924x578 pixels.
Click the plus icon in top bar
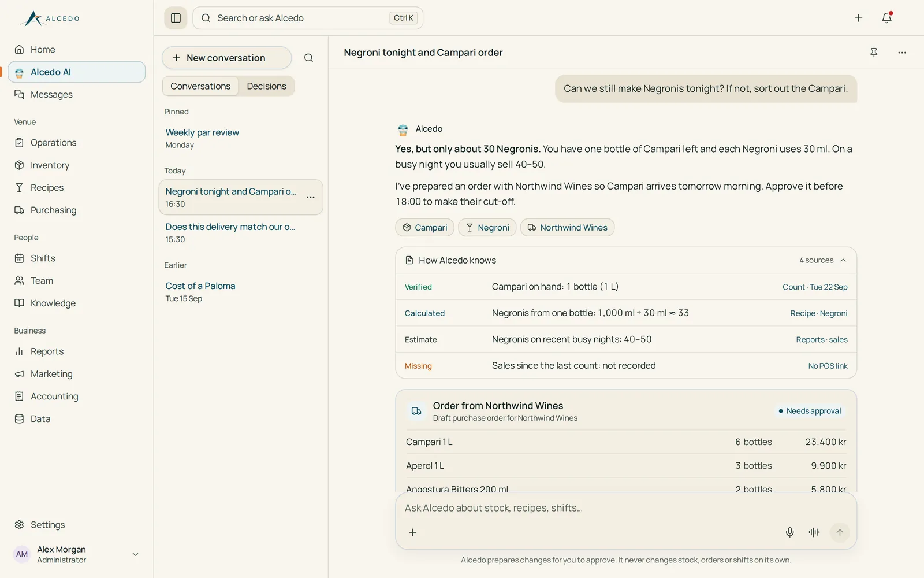[x=858, y=18]
